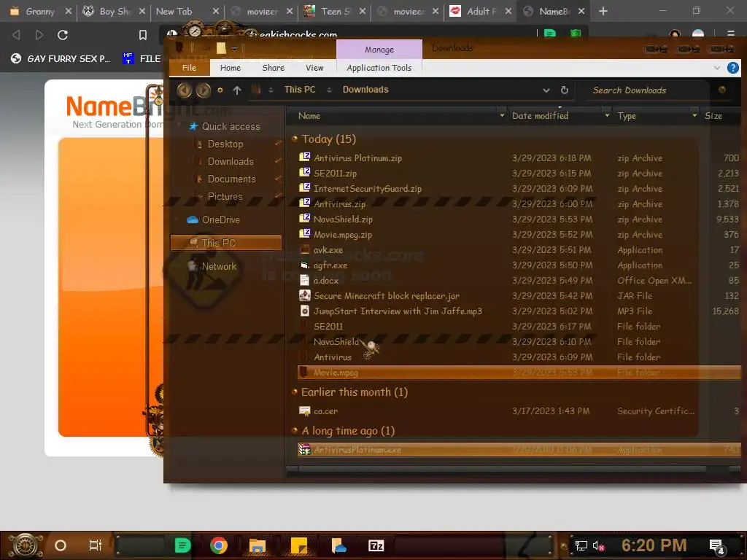
Task: Select Secure Minecraft block replacer.jar icon
Action: pyautogui.click(x=304, y=295)
